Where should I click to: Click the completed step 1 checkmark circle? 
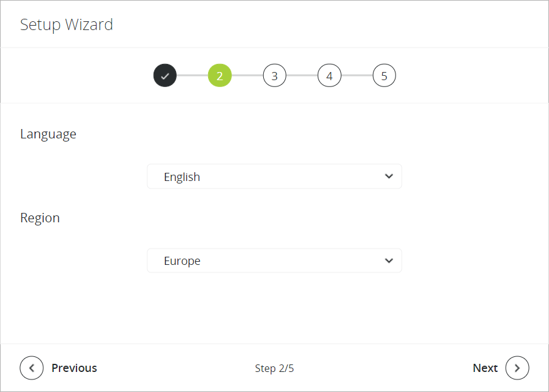point(165,76)
